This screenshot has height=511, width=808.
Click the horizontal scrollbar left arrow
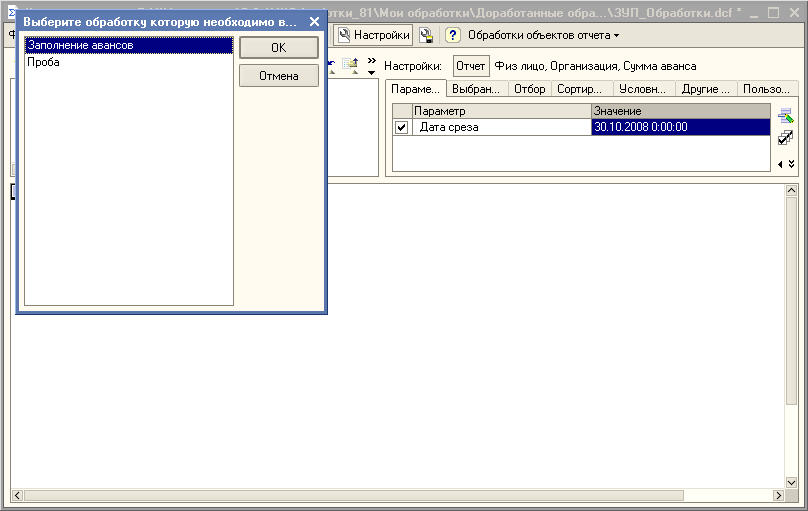tap(18, 495)
